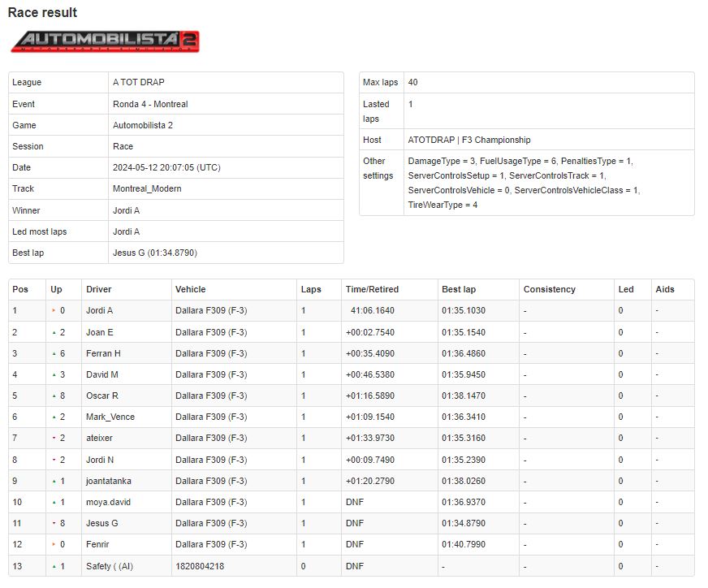This screenshot has height=588, width=708.
Task: Click the Vehicle column header
Action: (x=191, y=289)
